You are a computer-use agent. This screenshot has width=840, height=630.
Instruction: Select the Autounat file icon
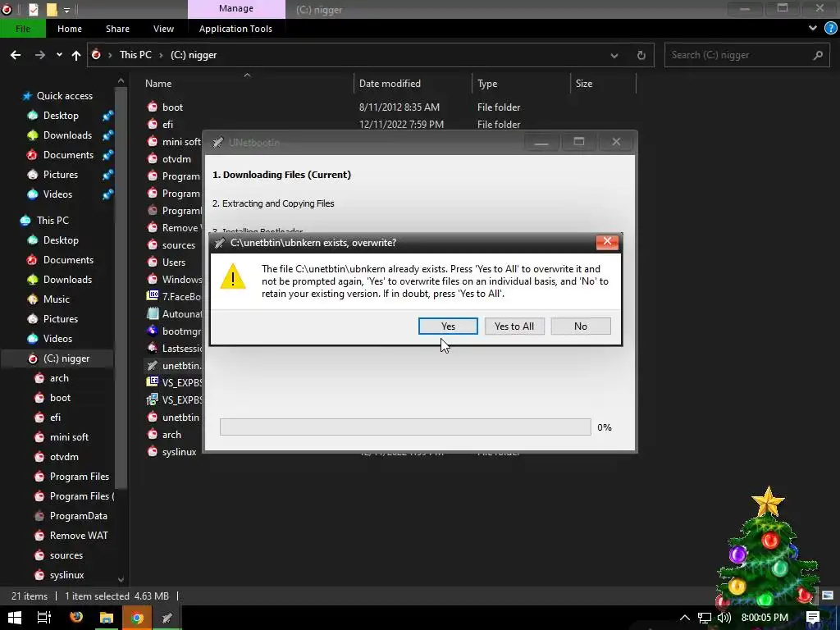click(153, 314)
